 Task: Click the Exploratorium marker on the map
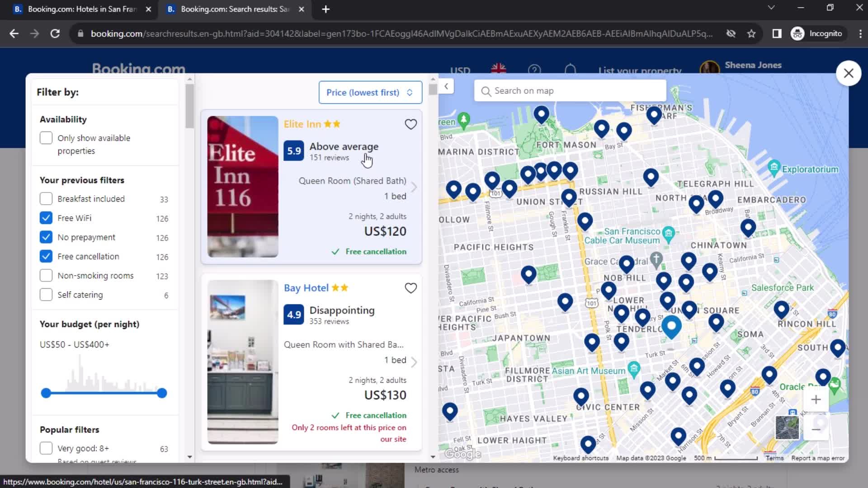[774, 168]
